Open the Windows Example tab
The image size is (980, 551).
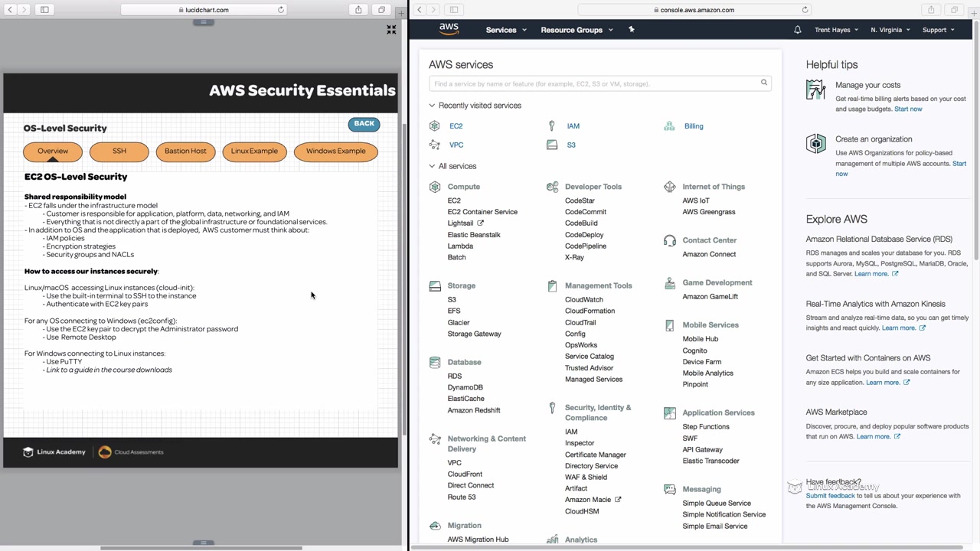pos(335,151)
